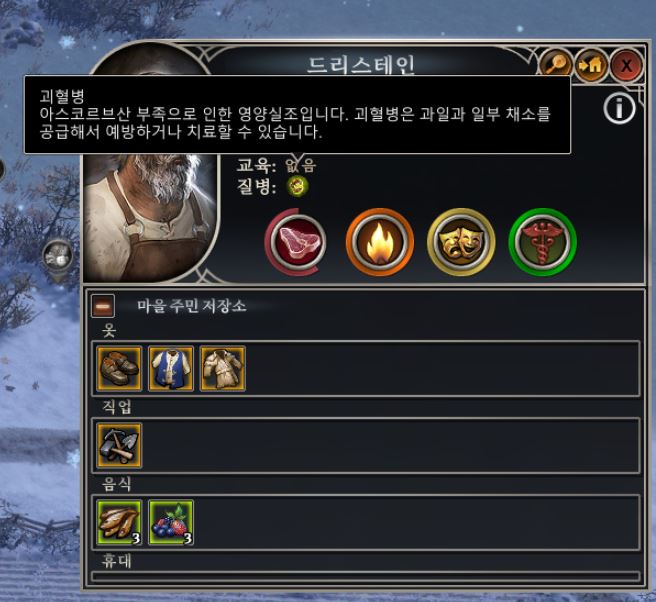Click the 드리스테인 name title

[x=361, y=65]
